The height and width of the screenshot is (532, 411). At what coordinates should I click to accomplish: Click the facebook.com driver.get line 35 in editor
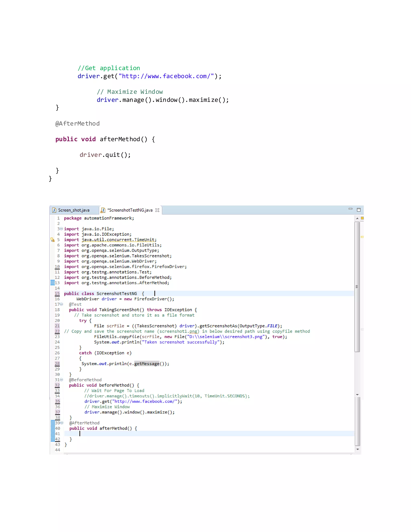tap(133, 401)
